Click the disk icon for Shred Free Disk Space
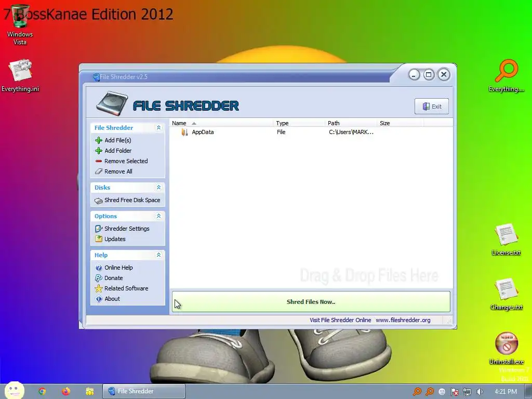Screen dimensions: 532x399 [99, 201]
